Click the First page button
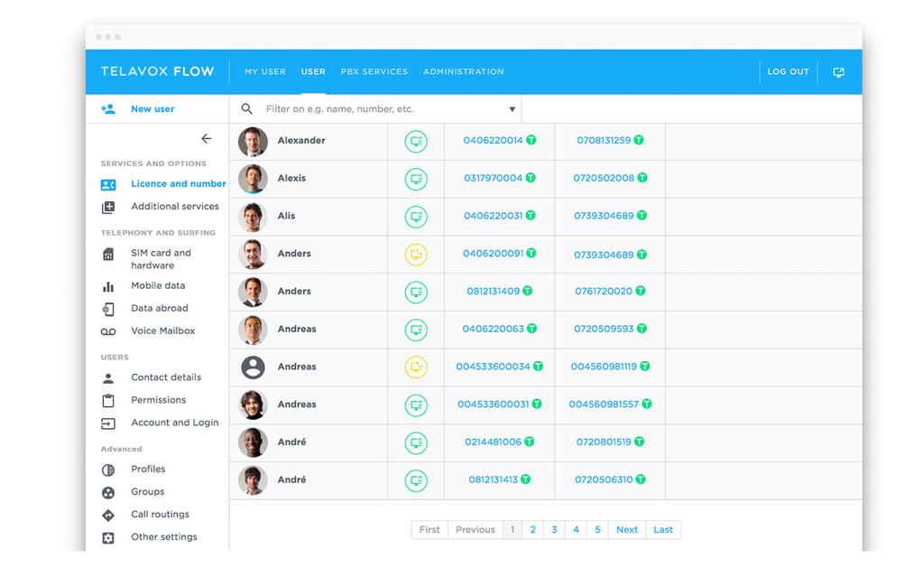 click(x=430, y=529)
